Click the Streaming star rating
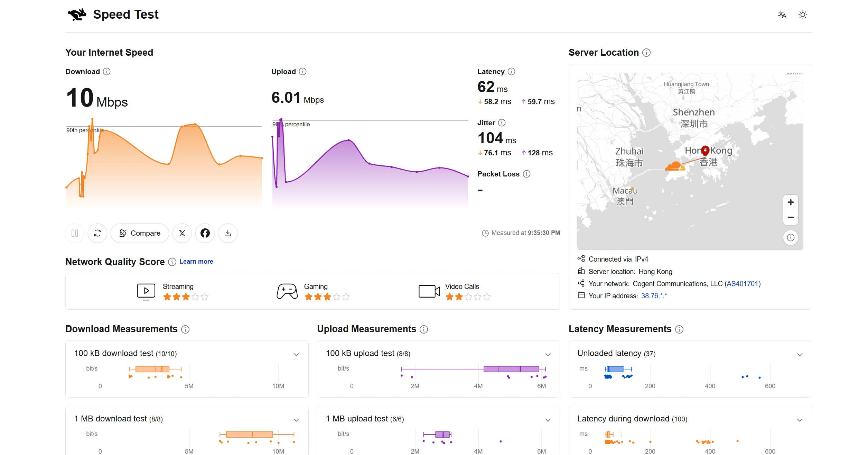 point(186,297)
